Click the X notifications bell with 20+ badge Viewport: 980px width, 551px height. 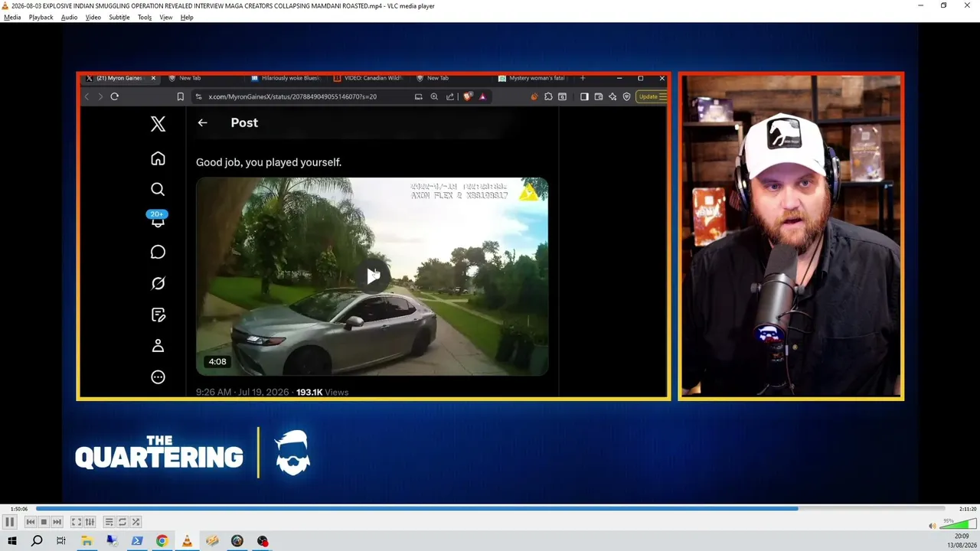tap(158, 219)
